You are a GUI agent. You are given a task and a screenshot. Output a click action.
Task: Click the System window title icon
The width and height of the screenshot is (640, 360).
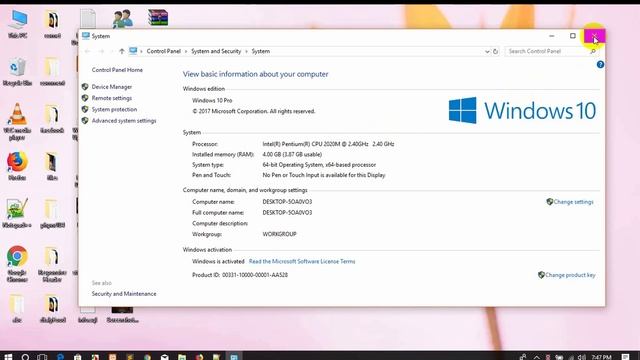pos(86,36)
